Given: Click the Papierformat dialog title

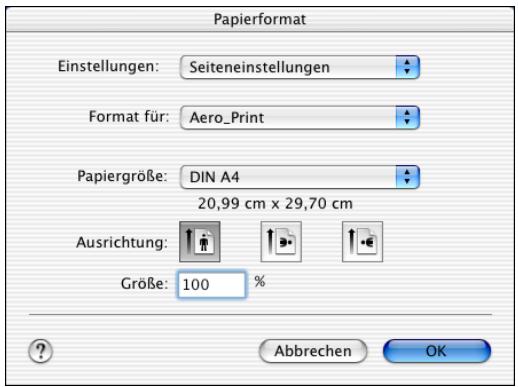Looking at the screenshot, I should coord(260,19).
